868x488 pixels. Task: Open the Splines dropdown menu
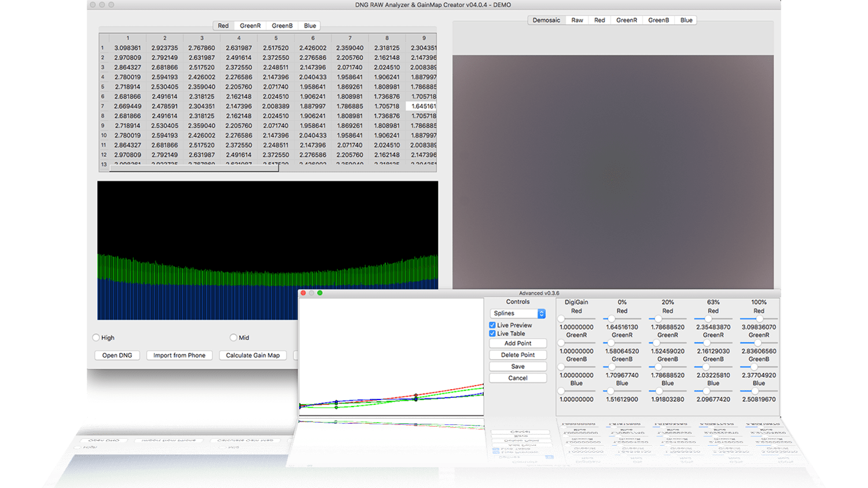click(x=517, y=313)
